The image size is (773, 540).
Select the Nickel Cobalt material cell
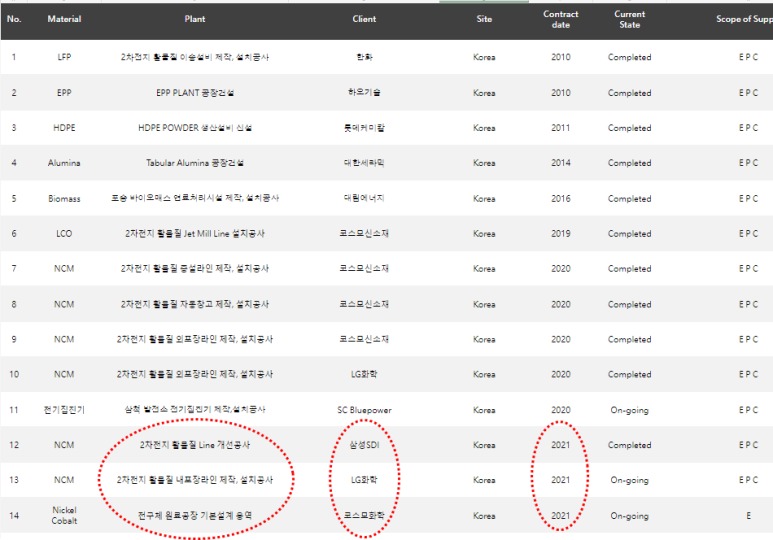64,515
